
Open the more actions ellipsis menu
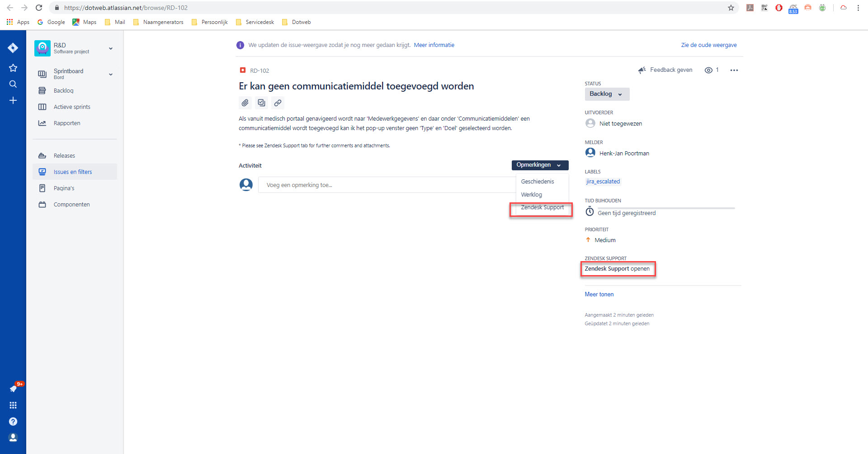tap(734, 70)
